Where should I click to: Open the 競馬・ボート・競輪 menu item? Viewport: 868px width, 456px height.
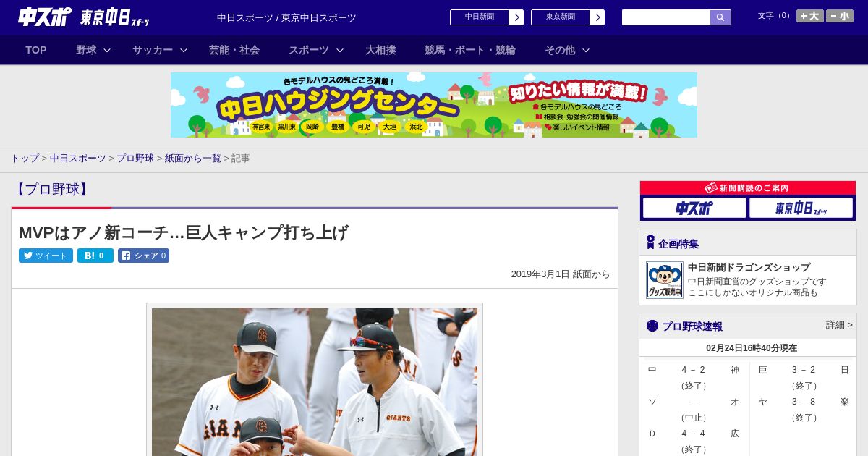pyautogui.click(x=470, y=50)
